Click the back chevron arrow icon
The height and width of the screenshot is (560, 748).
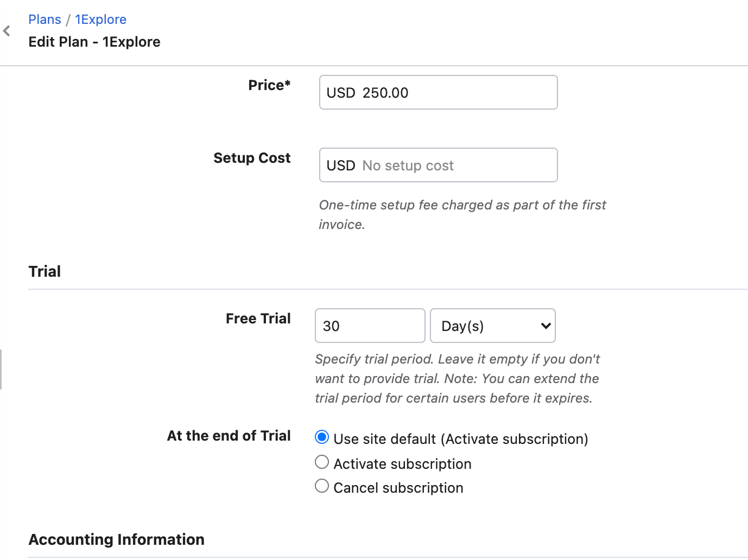[7, 31]
